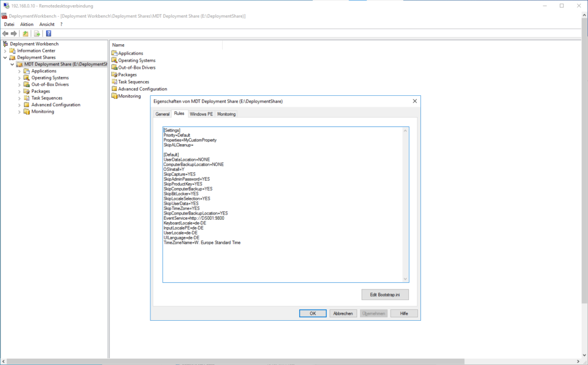The image size is (588, 365).
Task: Click the Task Sequences icon in navigation tree
Action: [x=26, y=98]
